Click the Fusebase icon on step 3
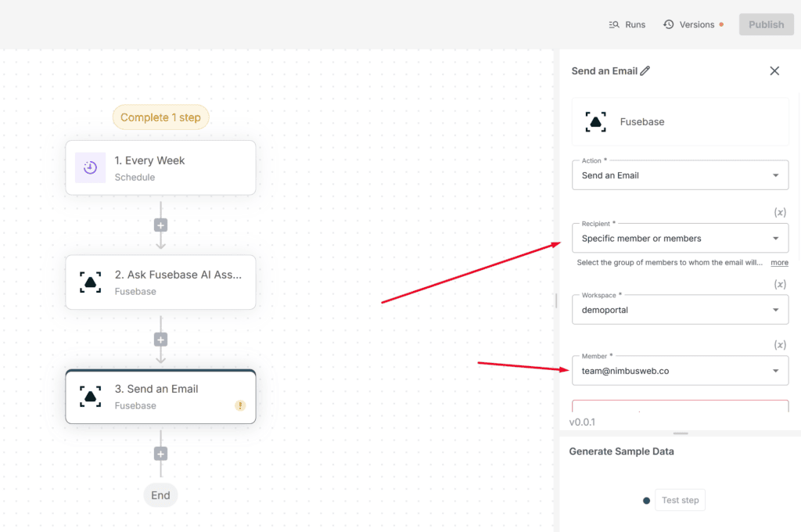Image resolution: width=801 pixels, height=532 pixels. [91, 397]
